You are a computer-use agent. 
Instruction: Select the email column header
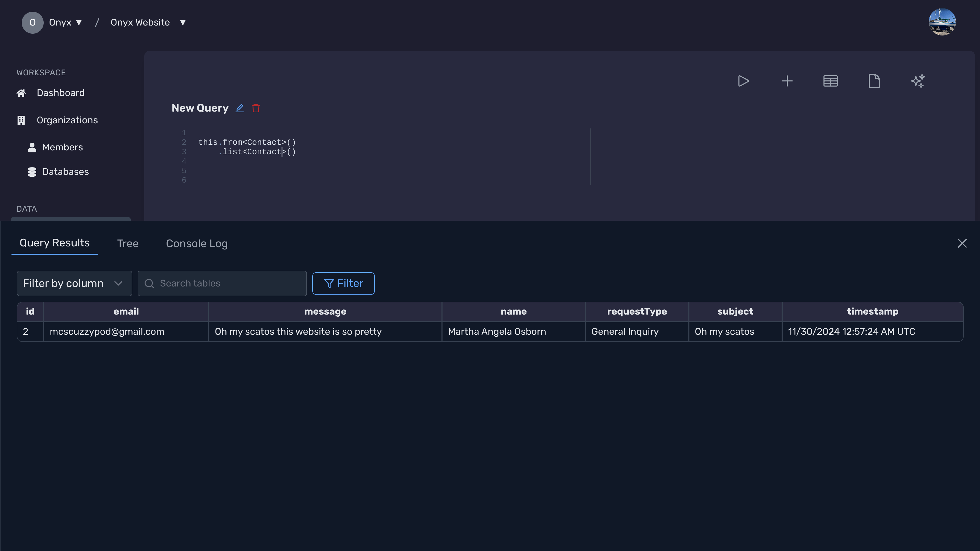(x=126, y=312)
